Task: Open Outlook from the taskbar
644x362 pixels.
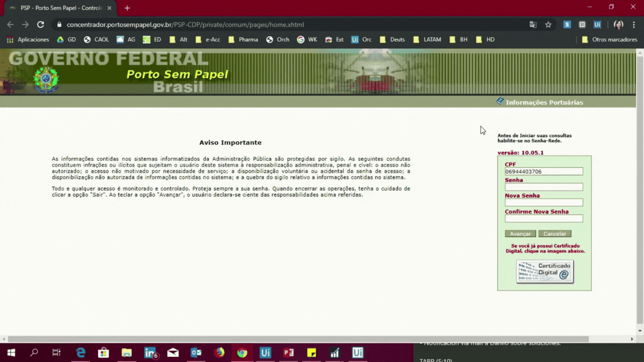Action: [196, 353]
